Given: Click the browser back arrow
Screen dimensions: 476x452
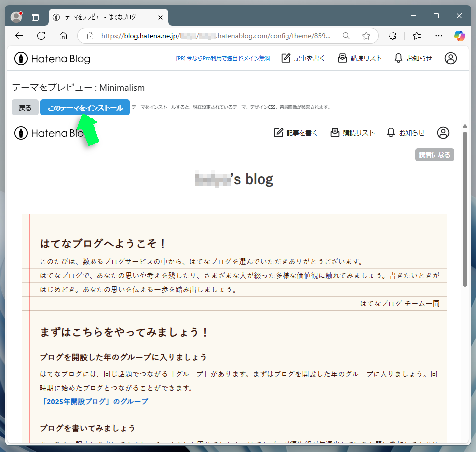Looking at the screenshot, I should (x=19, y=36).
